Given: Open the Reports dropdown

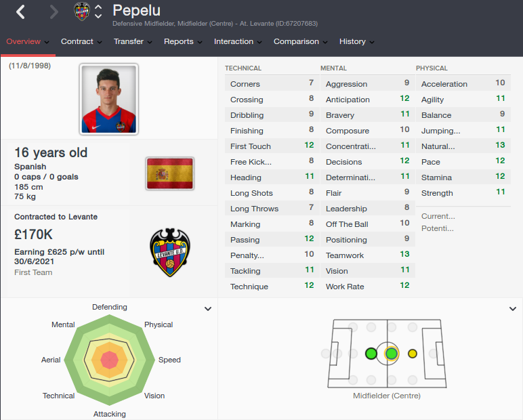Looking at the screenshot, I should (183, 41).
